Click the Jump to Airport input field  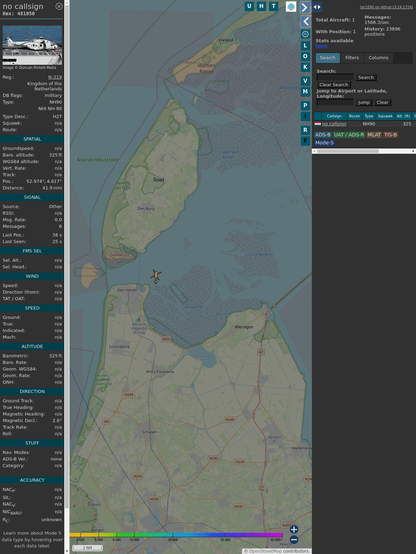[x=335, y=102]
